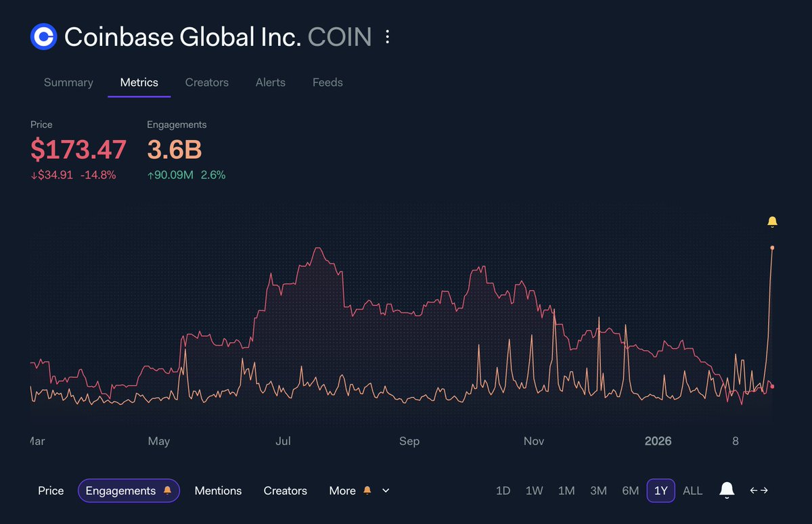Image resolution: width=812 pixels, height=524 pixels.
Task: Click the engagement spike peak on the chart
Action: [771, 249]
